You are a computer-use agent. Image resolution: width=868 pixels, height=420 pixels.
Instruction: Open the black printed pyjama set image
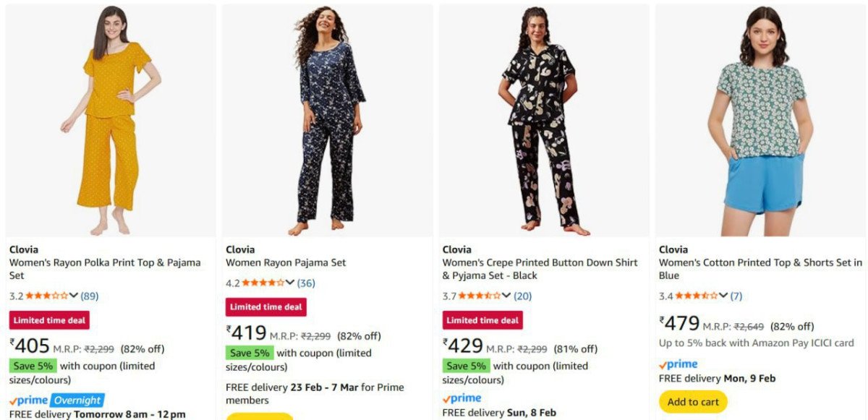point(543,121)
